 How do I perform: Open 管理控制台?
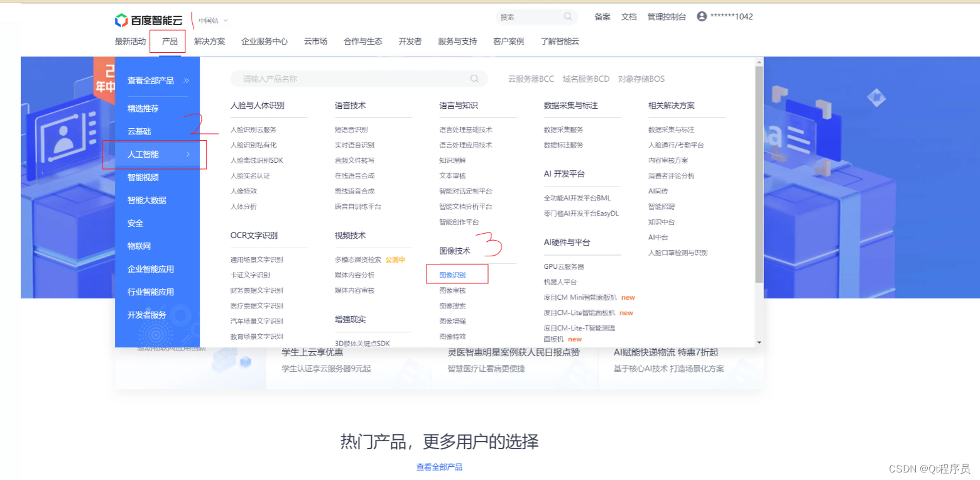[667, 16]
